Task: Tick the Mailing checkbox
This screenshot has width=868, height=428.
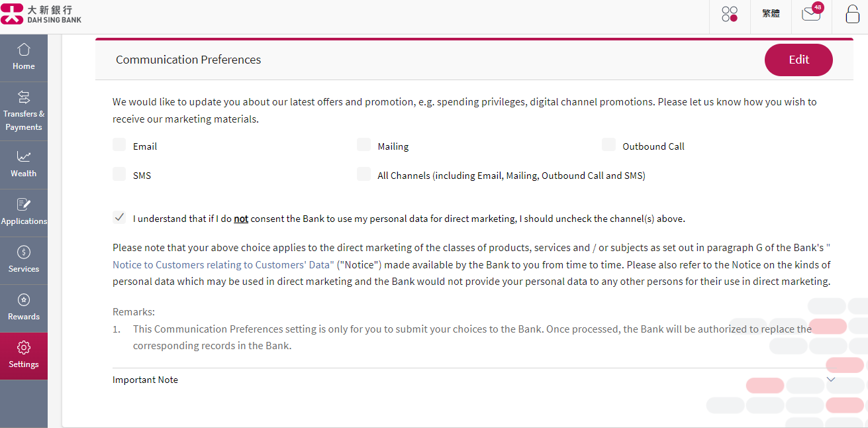Action: pos(363,145)
